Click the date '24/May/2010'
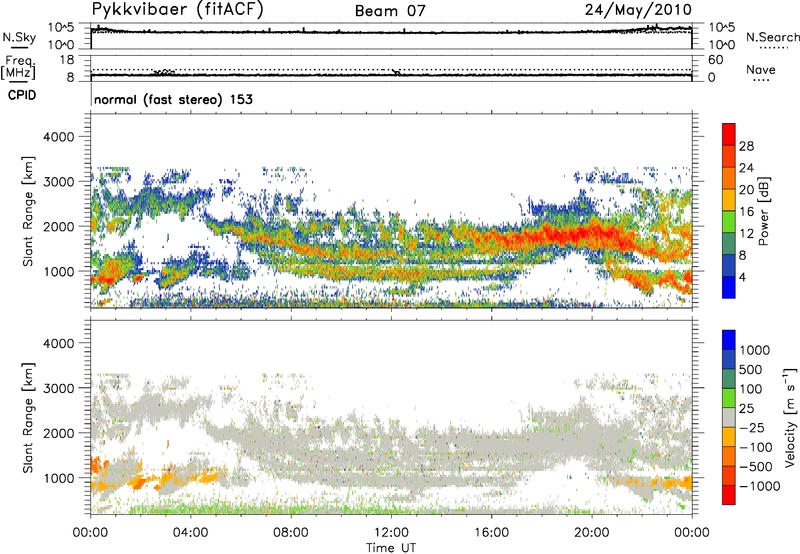Screen dimensions: 800x554 click(638, 9)
